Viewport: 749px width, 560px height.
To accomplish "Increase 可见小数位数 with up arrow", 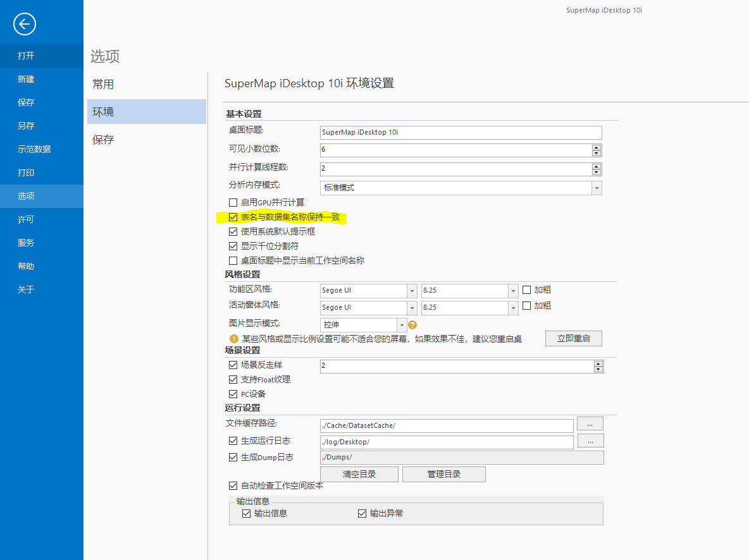I will click(x=596, y=147).
